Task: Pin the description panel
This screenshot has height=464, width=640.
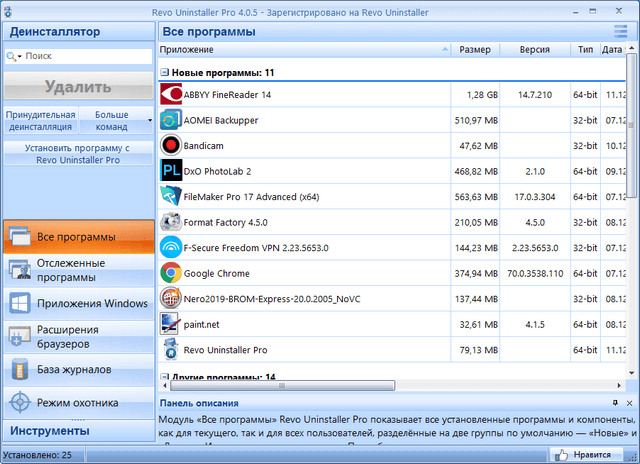Action: pos(615,403)
